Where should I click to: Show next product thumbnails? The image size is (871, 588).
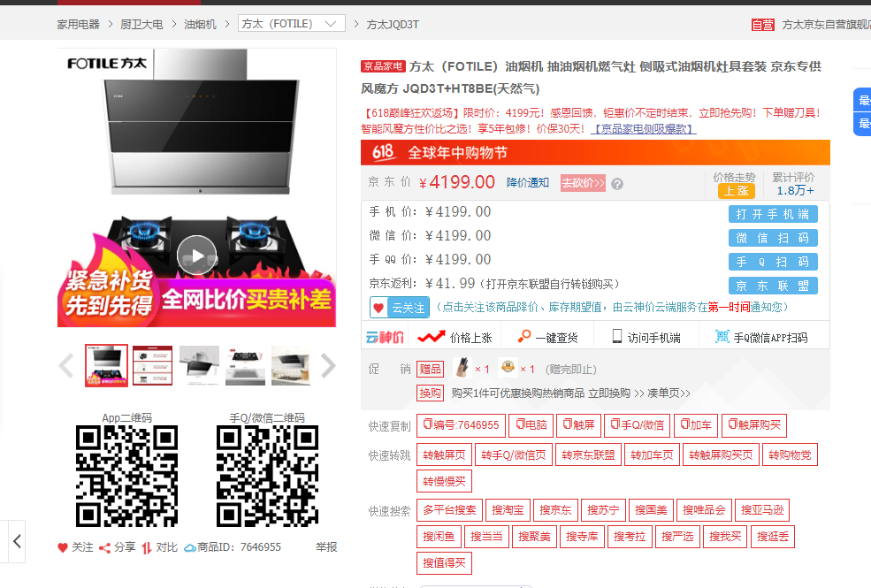(328, 366)
